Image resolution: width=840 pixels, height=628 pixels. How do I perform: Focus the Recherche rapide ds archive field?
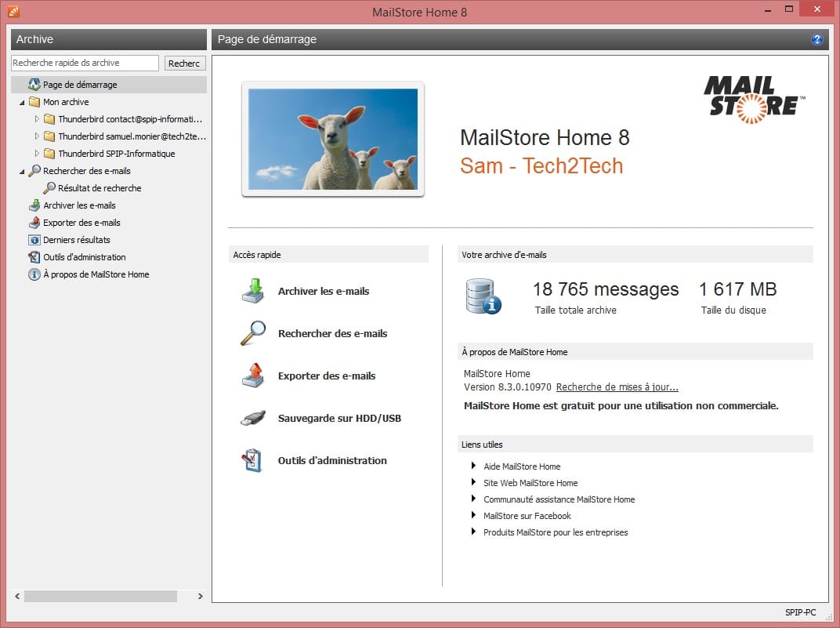85,63
